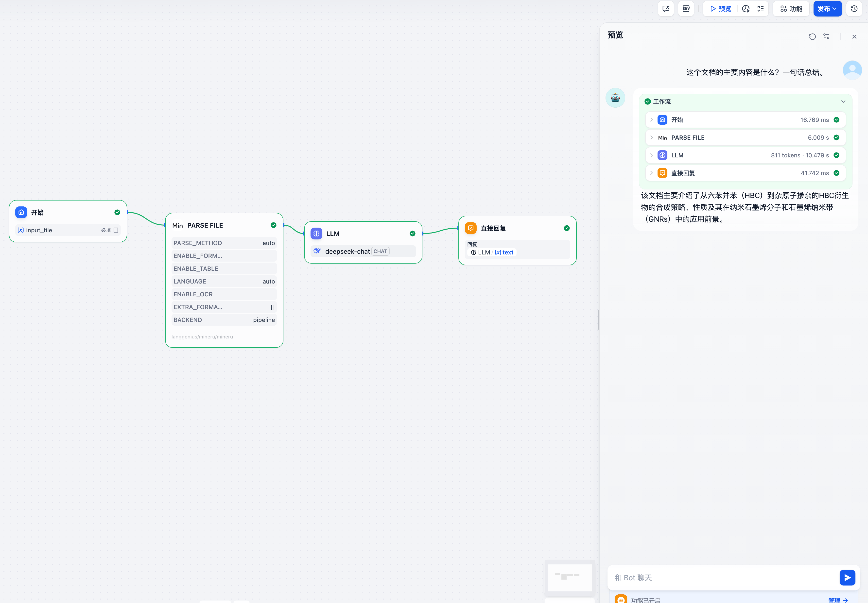Viewport: 868px width, 603px height.
Task: Expand the 直接回复 run step
Action: tap(651, 173)
